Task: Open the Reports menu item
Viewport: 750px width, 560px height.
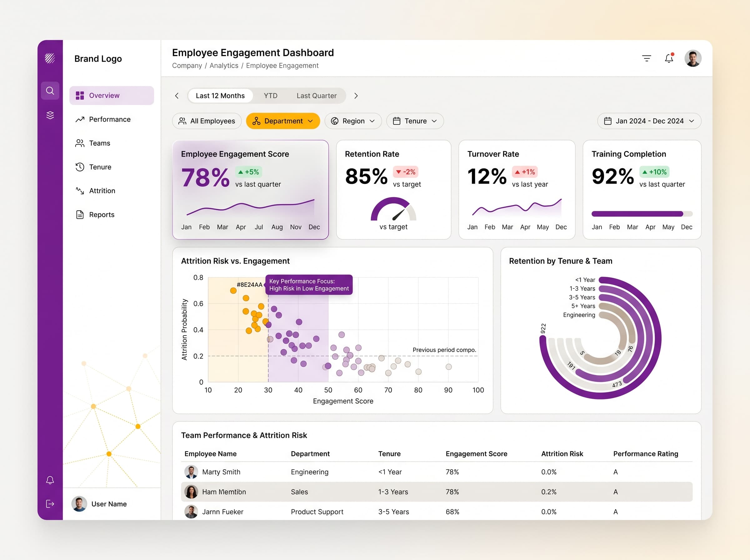Action: 112,215
